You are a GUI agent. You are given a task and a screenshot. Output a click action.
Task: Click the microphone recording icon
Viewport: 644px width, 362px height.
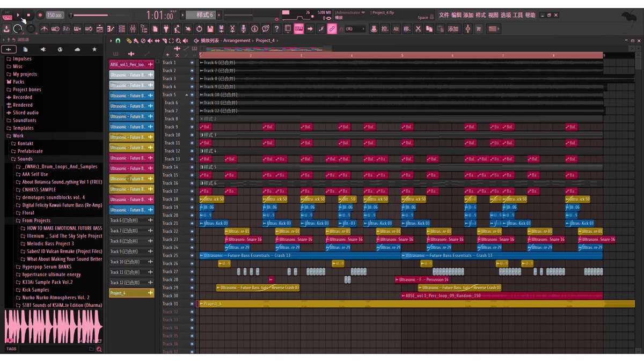[x=243, y=29]
